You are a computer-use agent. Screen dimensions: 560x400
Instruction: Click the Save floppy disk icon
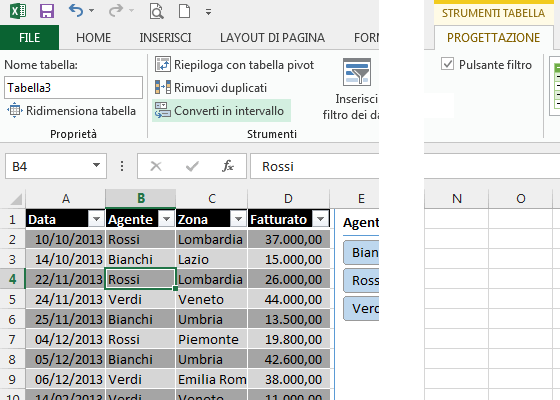(x=47, y=11)
